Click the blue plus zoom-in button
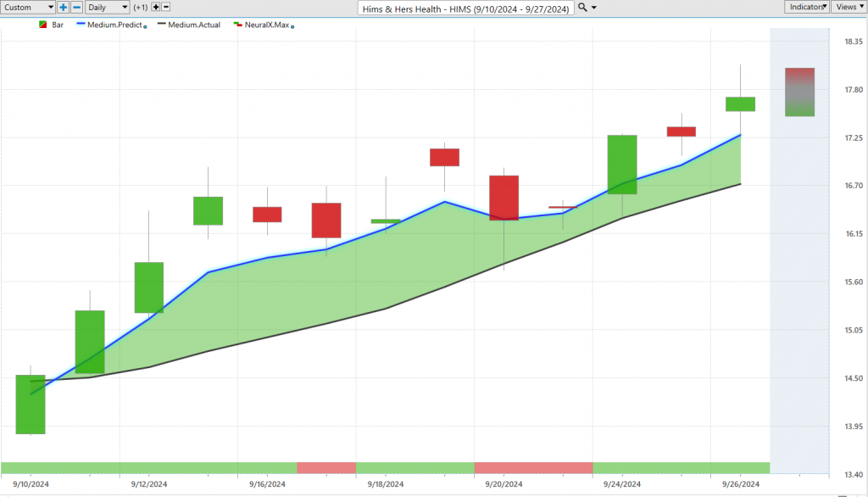Image resolution: width=868 pixels, height=497 pixels. [63, 7]
